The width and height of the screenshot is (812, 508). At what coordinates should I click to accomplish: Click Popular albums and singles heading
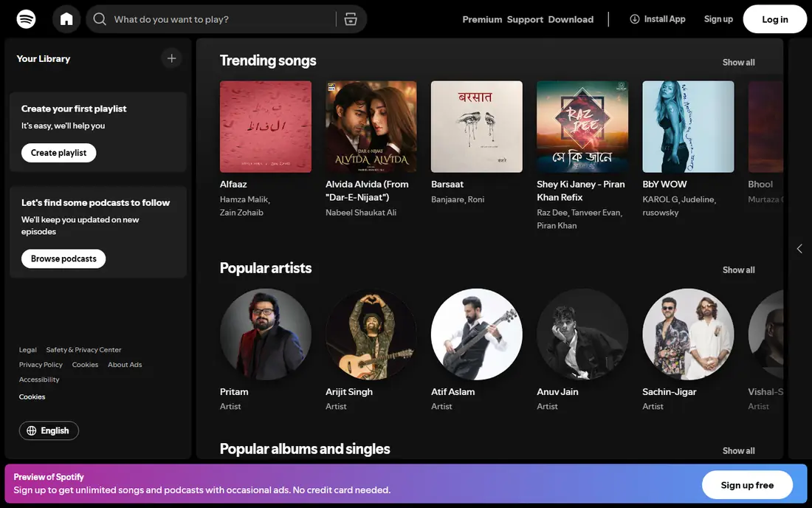coord(304,449)
